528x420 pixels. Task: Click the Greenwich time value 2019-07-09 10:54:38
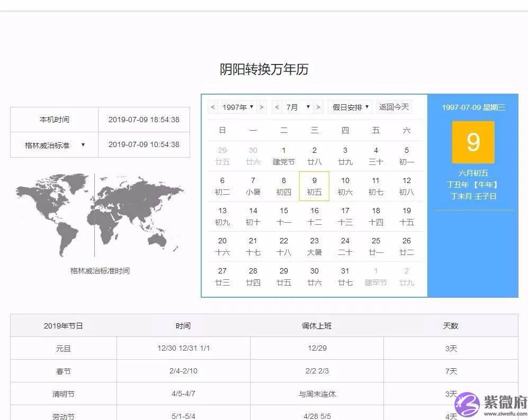(x=144, y=144)
